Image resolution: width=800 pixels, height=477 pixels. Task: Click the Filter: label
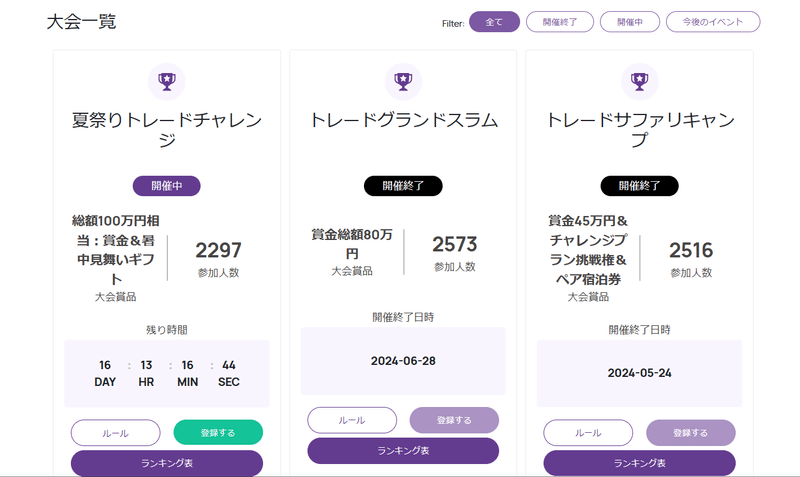coord(453,23)
